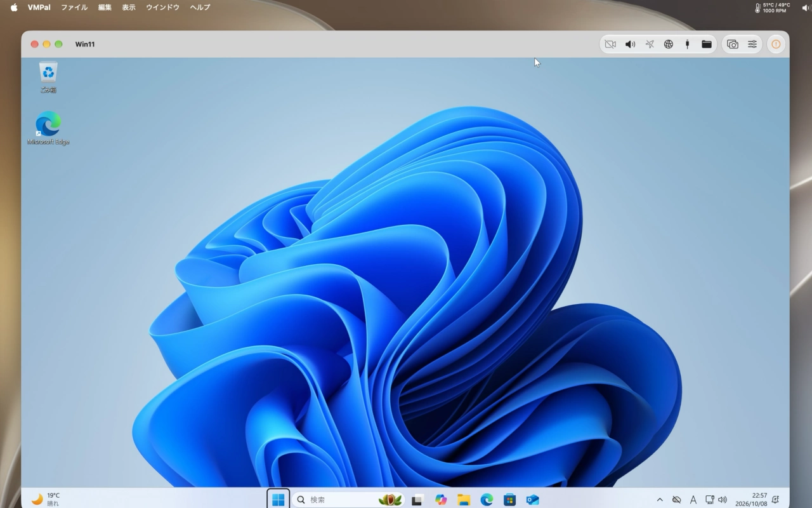The image size is (812, 508).
Task: Open the clock showing 22:57
Action: [751, 499]
